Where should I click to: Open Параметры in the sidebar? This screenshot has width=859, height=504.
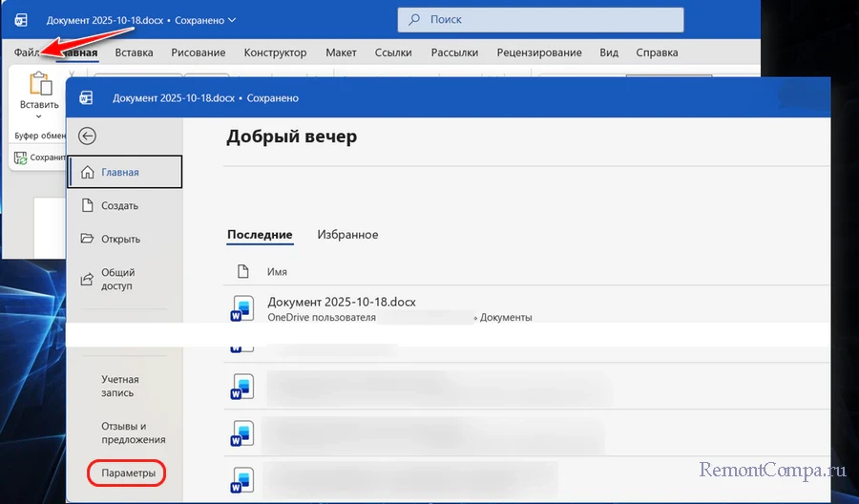tap(128, 473)
